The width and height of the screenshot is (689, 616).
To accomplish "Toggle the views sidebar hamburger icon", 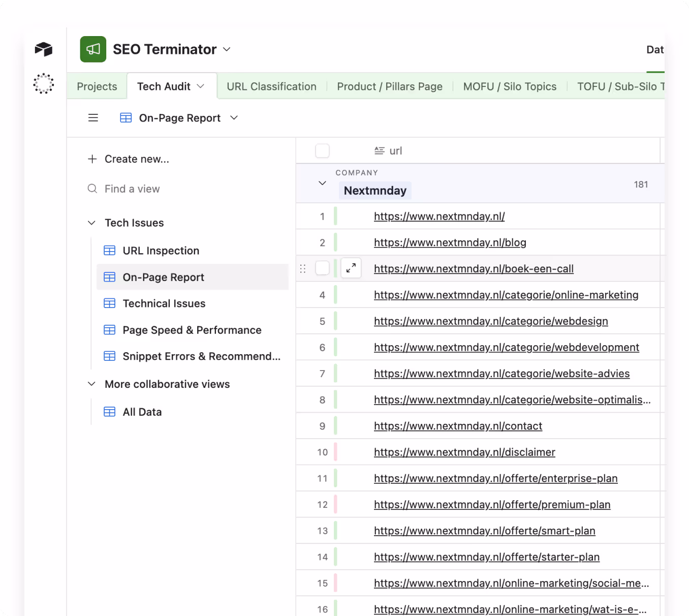I will coord(93,118).
